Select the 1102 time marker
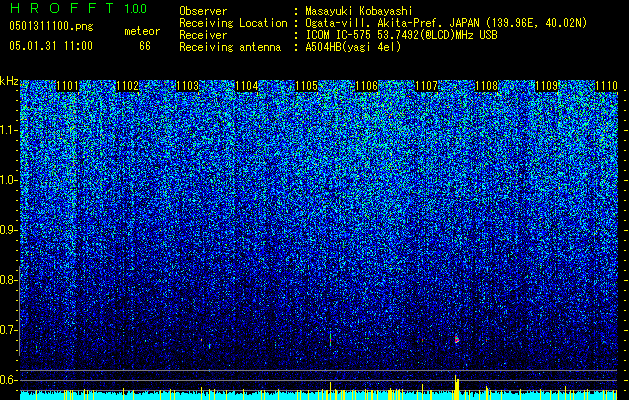The image size is (629, 400). click(127, 86)
